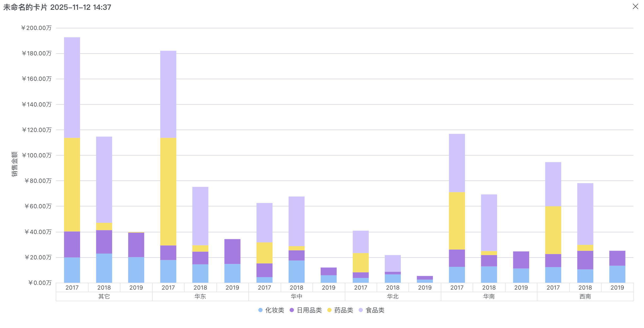The width and height of the screenshot is (644, 328).
Task: Toggle the 日用品类 legend series
Action: coord(309,310)
